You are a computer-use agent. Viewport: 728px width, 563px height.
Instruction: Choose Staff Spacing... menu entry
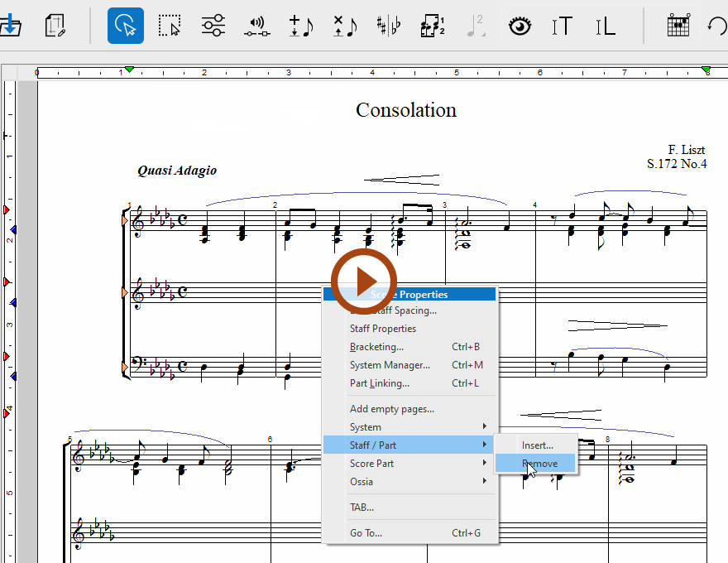[409, 310]
